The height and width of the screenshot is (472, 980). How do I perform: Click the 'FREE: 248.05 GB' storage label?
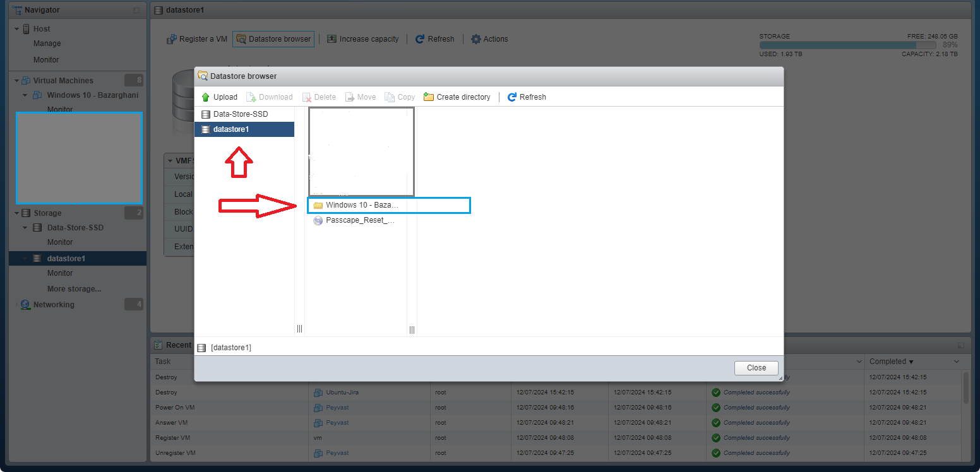[x=933, y=37]
